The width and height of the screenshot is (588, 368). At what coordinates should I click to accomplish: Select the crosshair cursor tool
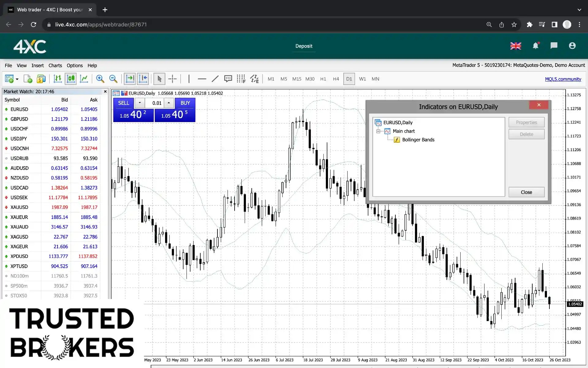tap(172, 79)
